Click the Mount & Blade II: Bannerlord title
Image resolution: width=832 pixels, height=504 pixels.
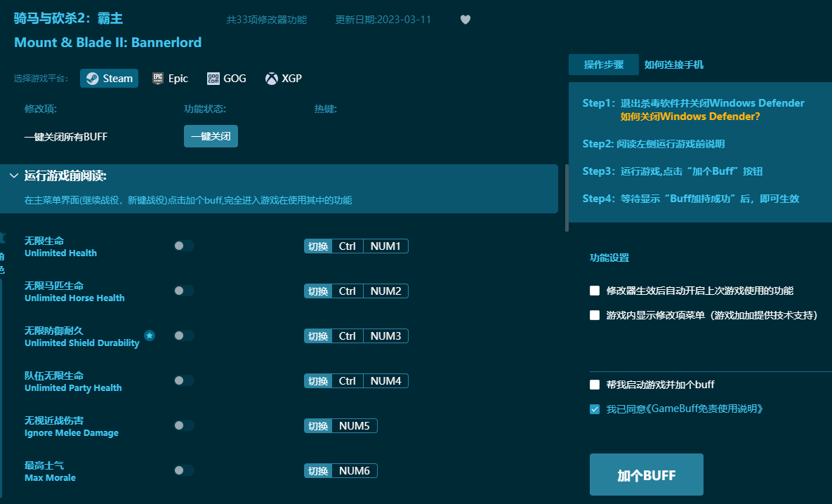pos(107,42)
